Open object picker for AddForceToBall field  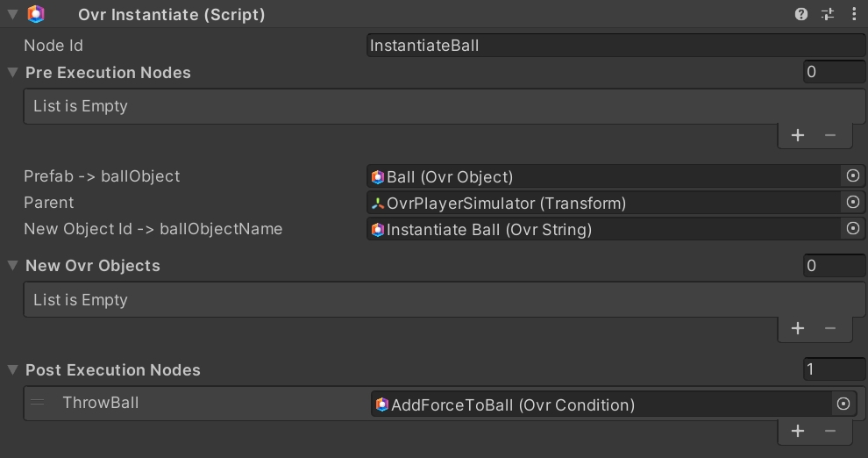[x=843, y=404]
